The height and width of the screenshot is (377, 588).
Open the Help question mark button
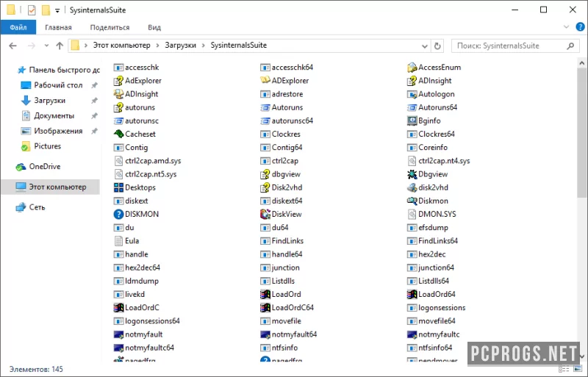pos(580,27)
